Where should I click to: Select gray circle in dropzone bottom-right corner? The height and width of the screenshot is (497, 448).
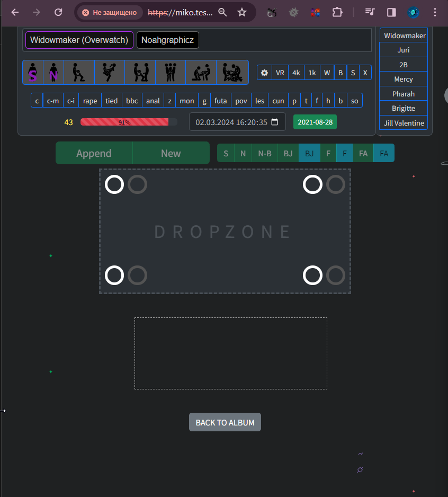336,275
